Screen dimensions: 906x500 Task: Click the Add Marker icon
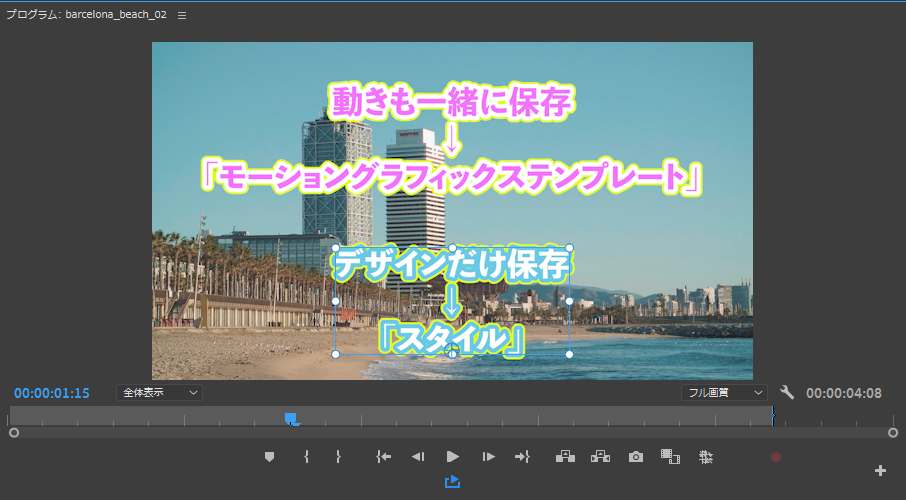pos(269,457)
